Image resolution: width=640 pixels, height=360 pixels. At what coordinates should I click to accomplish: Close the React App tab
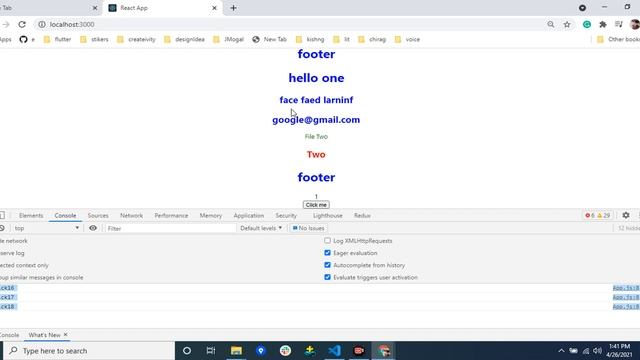214,8
